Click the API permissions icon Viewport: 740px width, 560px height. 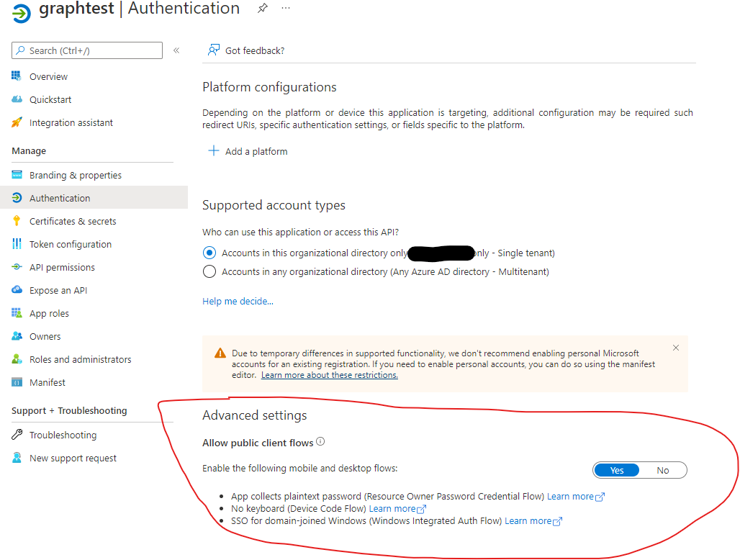pyautogui.click(x=17, y=267)
